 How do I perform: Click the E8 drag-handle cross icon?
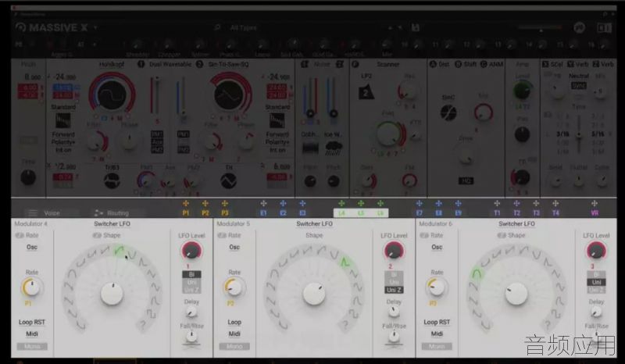click(x=438, y=204)
